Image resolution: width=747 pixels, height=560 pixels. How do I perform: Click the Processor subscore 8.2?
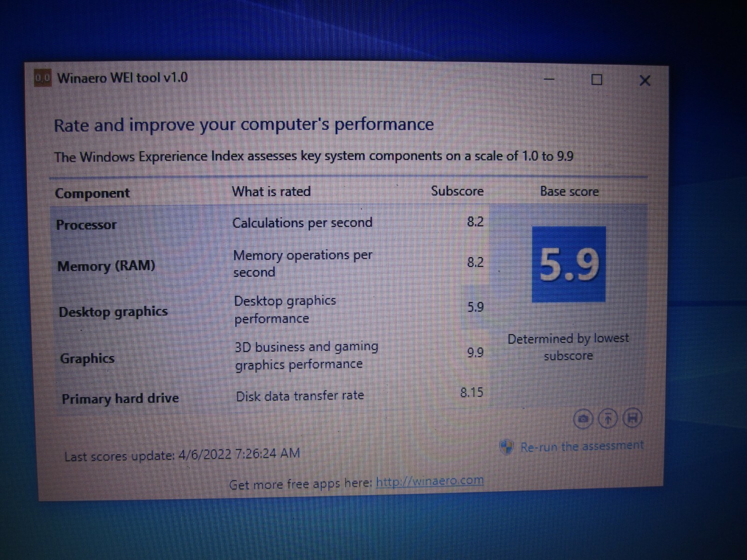[x=475, y=222]
